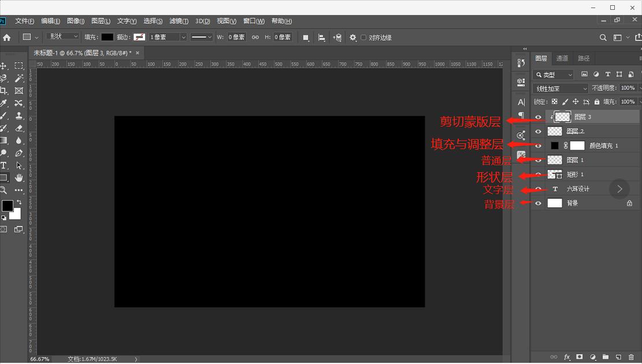This screenshot has height=364, width=642.
Task: Select the 六耳设计 text layer
Action: [x=578, y=188]
